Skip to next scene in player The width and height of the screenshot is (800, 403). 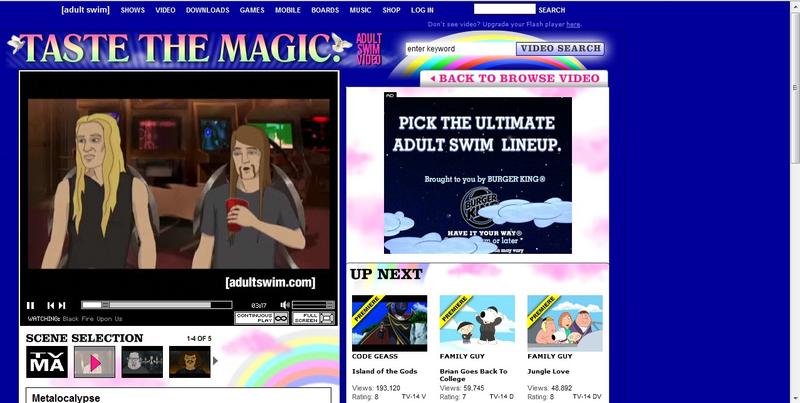click(62, 306)
